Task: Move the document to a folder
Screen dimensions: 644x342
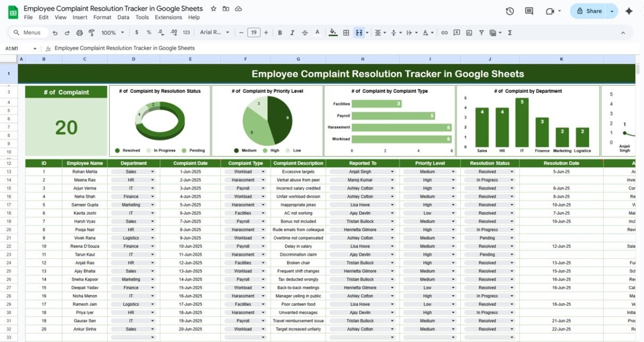Action: [x=226, y=9]
